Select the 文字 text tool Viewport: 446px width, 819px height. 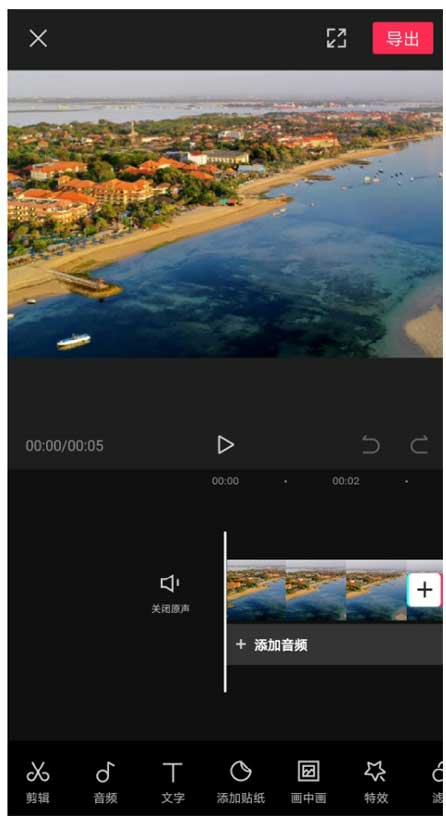[173, 781]
